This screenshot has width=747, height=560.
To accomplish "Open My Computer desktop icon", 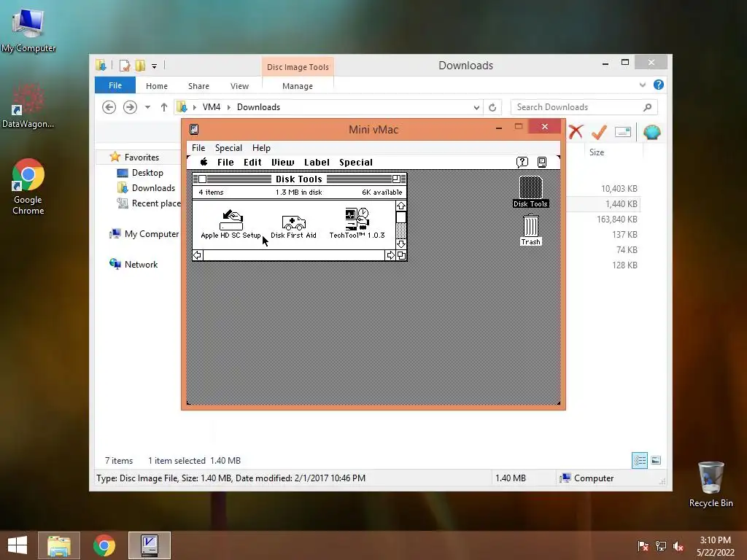I will pos(28,29).
